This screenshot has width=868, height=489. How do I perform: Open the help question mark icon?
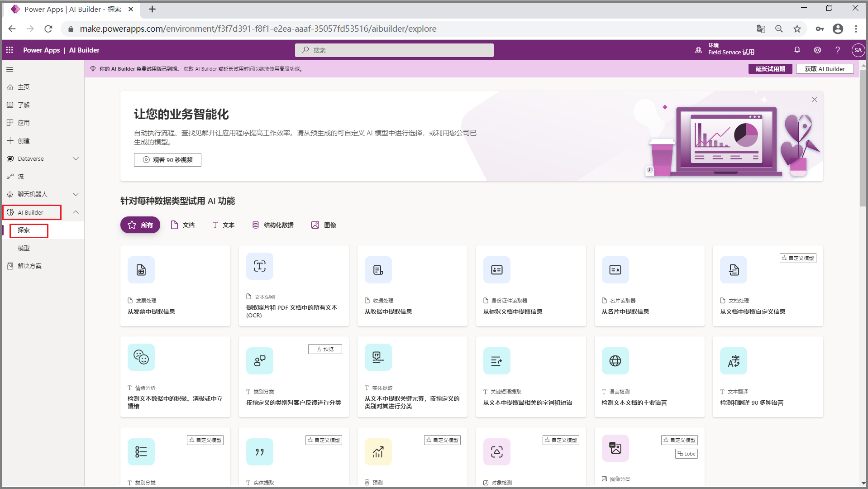(x=838, y=50)
